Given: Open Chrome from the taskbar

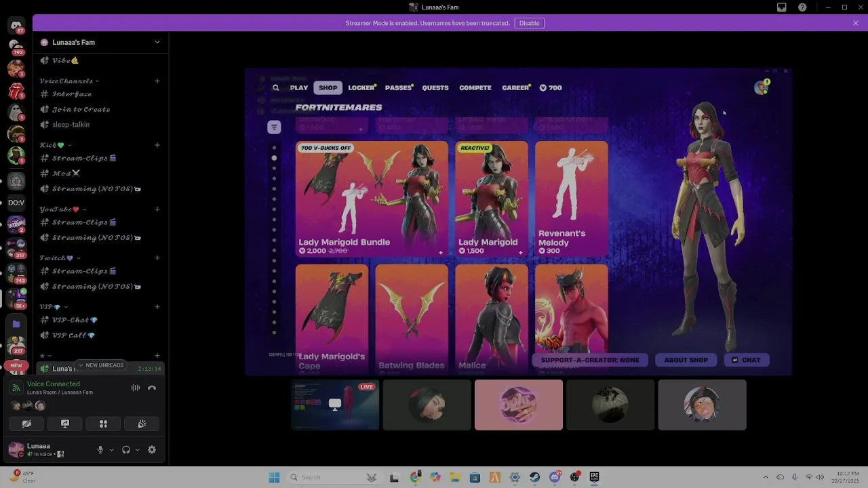Looking at the screenshot, I should (415, 477).
